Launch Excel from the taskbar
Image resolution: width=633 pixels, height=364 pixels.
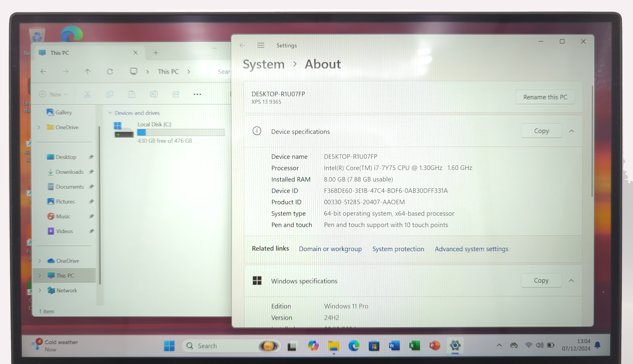point(414,346)
